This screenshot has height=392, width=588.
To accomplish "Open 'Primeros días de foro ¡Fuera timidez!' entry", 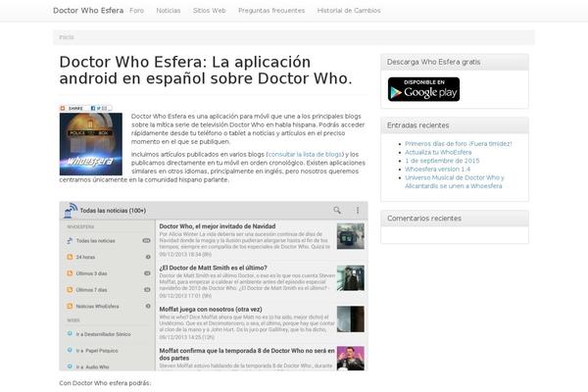I will [459, 144].
